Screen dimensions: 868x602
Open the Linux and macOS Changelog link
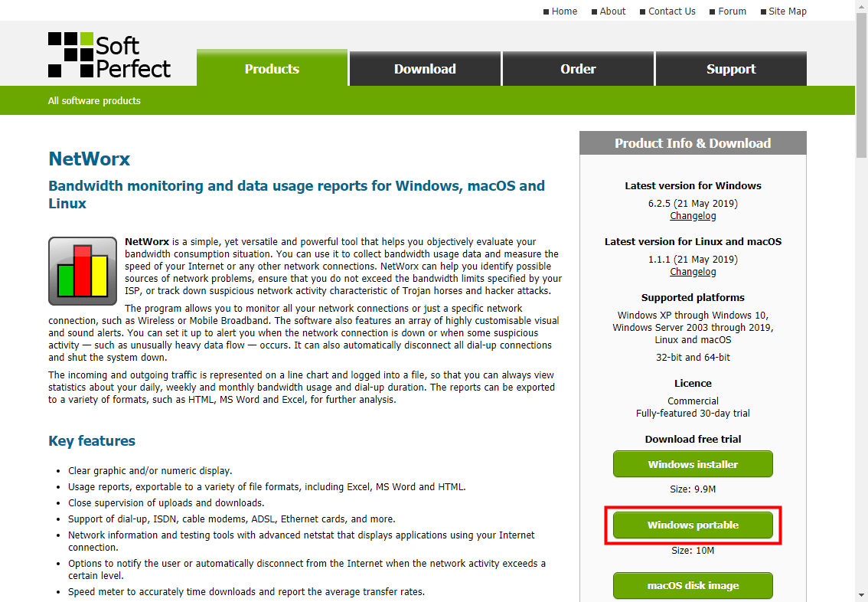point(693,272)
